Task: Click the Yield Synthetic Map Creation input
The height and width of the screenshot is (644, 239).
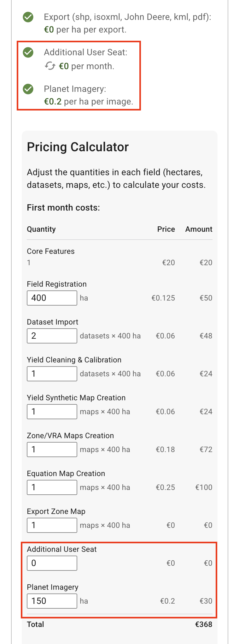Action: click(52, 412)
